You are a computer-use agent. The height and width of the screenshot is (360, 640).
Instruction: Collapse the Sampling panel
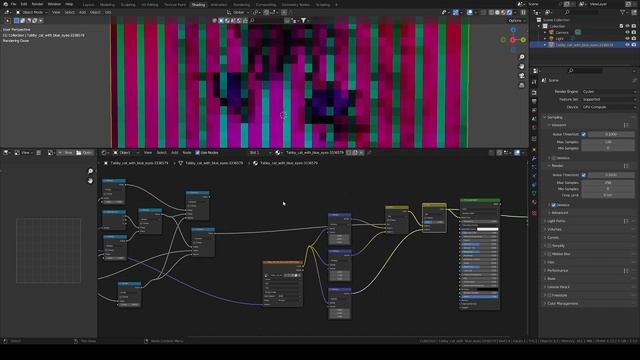click(x=554, y=117)
